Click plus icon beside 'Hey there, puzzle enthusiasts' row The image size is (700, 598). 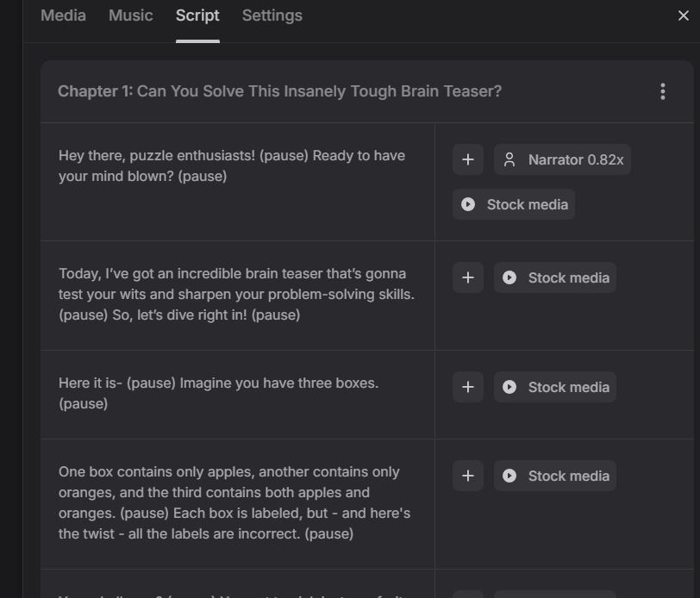pyautogui.click(x=468, y=159)
